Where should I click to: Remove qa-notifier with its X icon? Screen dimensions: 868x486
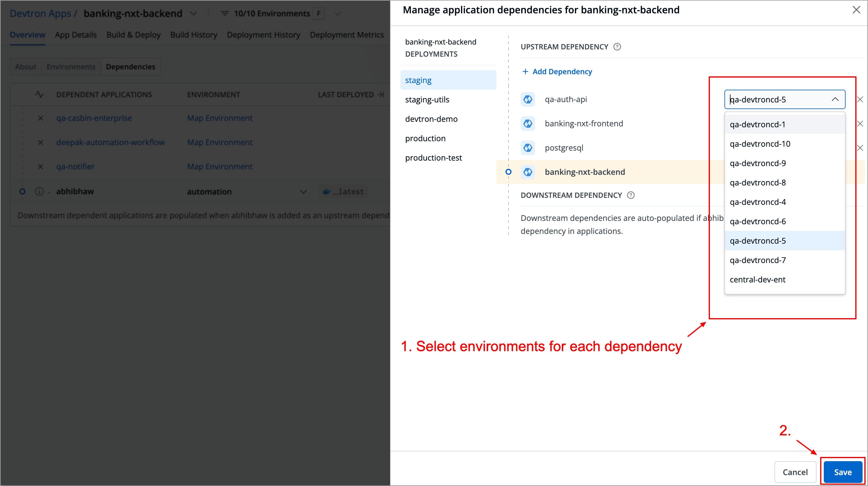click(41, 167)
